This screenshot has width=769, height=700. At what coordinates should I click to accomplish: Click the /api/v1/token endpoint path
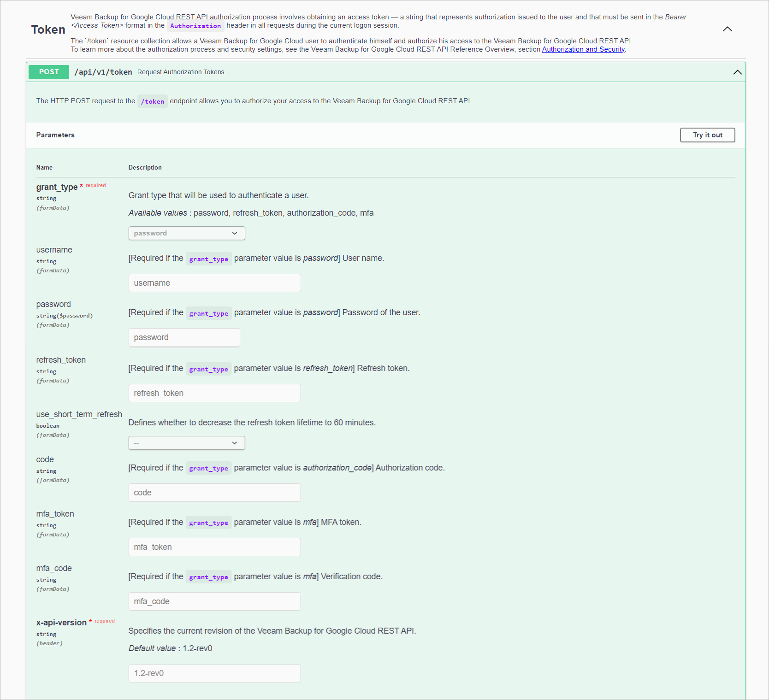pyautogui.click(x=103, y=72)
